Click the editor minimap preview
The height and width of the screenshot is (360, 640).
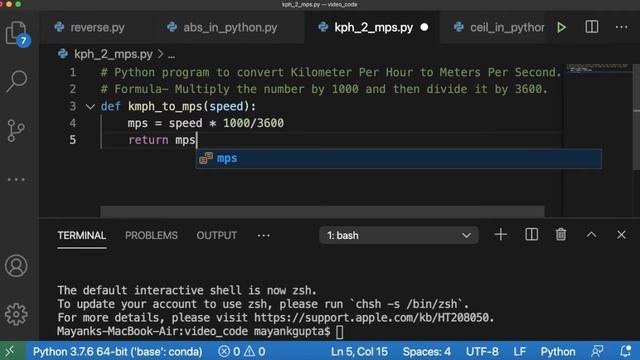[x=597, y=68]
